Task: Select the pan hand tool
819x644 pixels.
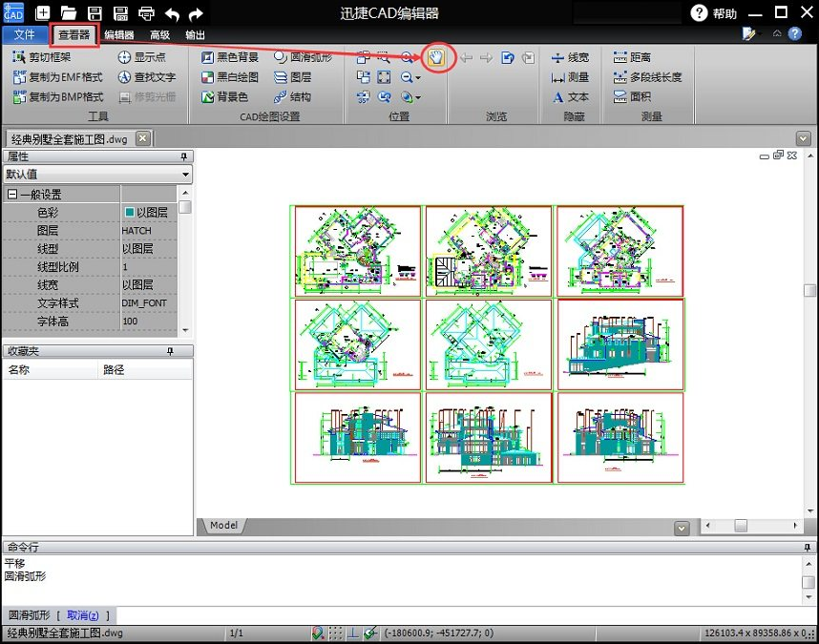Action: point(438,57)
